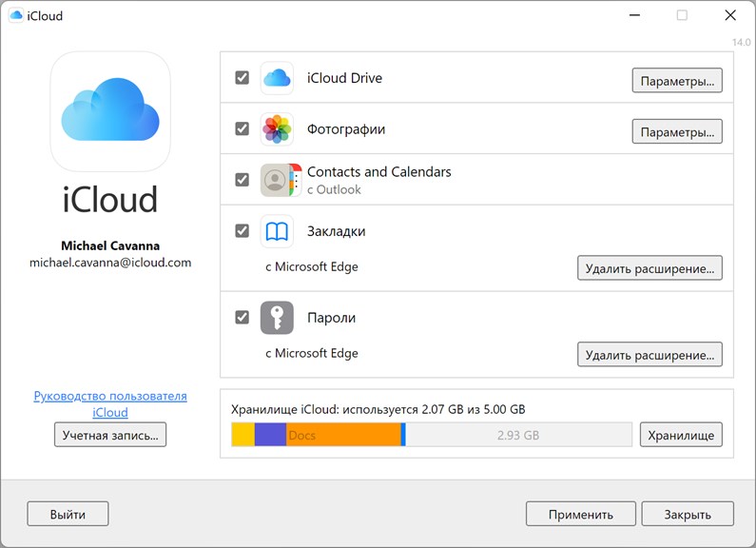Open Параметры for Фотографии
The image size is (756, 548).
pos(677,131)
